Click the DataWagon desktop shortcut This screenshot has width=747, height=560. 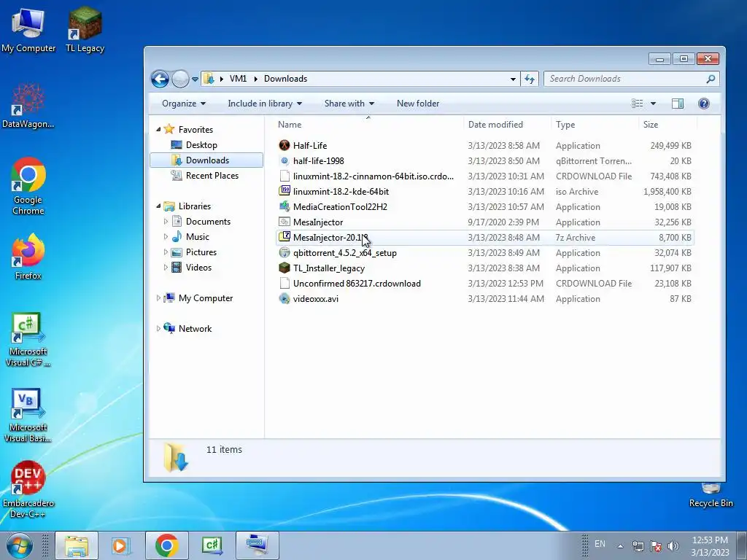coord(28,106)
